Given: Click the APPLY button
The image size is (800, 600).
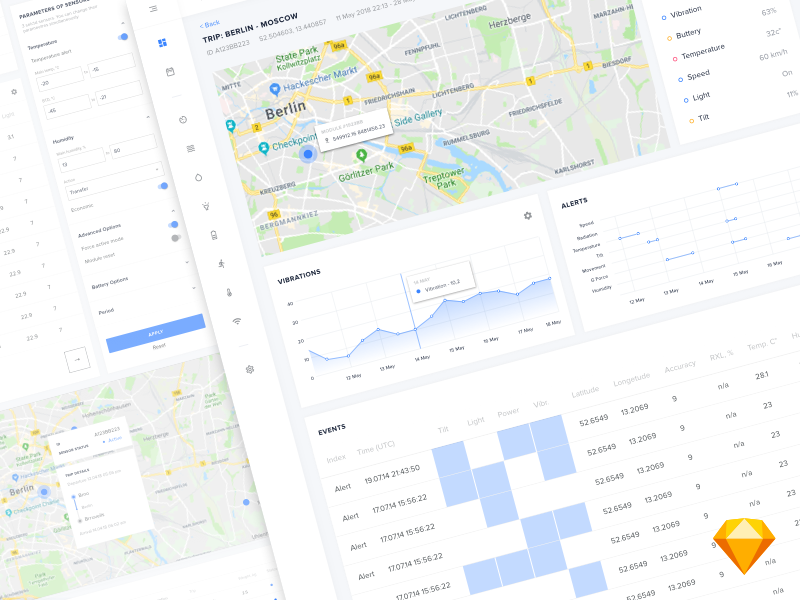Looking at the screenshot, I should (156, 334).
